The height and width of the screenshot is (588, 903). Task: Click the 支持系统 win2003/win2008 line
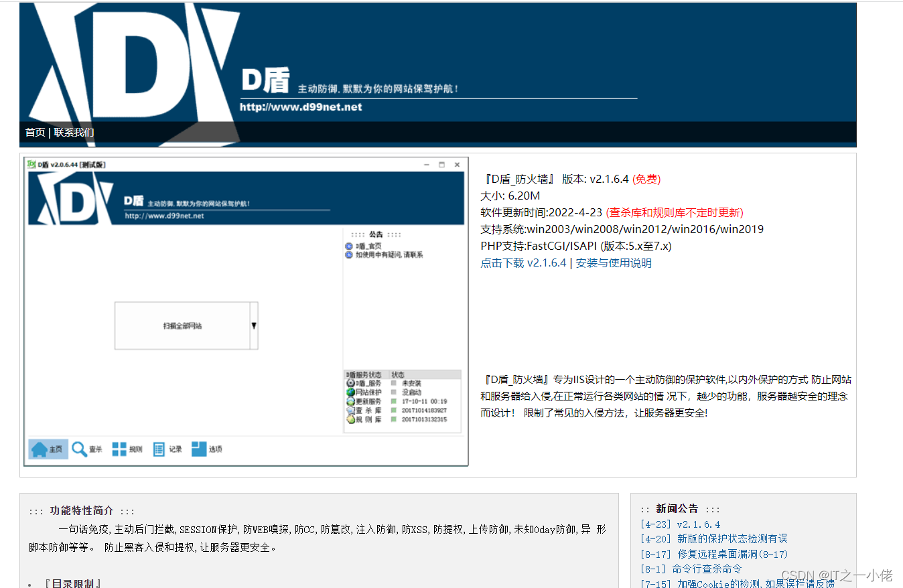[622, 229]
